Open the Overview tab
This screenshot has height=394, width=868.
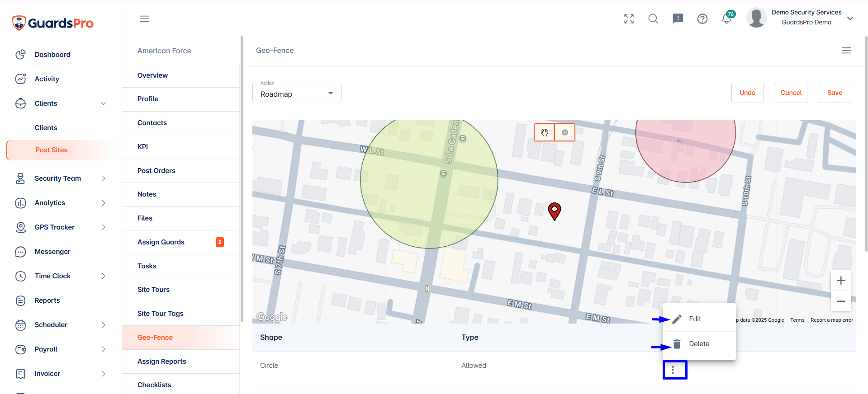point(180,75)
